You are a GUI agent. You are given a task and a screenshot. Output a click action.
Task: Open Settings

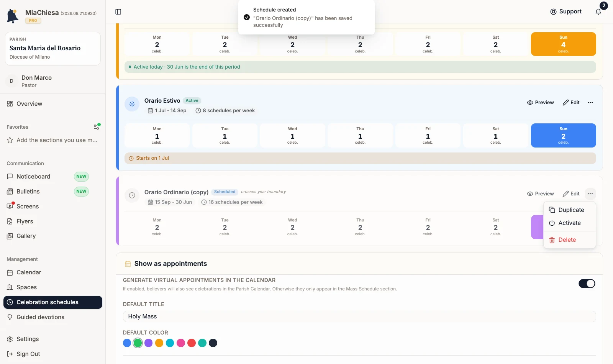53,339
